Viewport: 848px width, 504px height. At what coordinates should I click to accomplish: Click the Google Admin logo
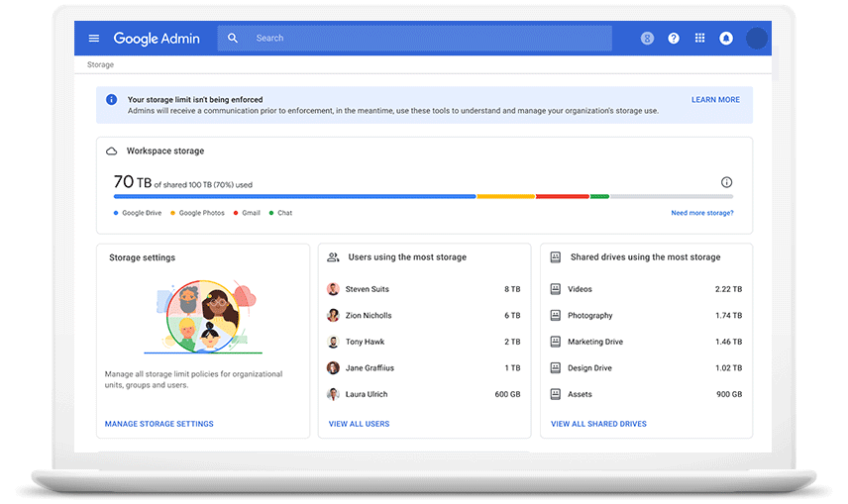(157, 39)
